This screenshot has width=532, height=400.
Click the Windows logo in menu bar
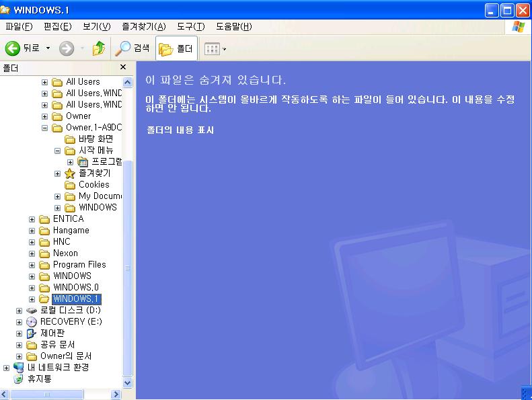518,26
